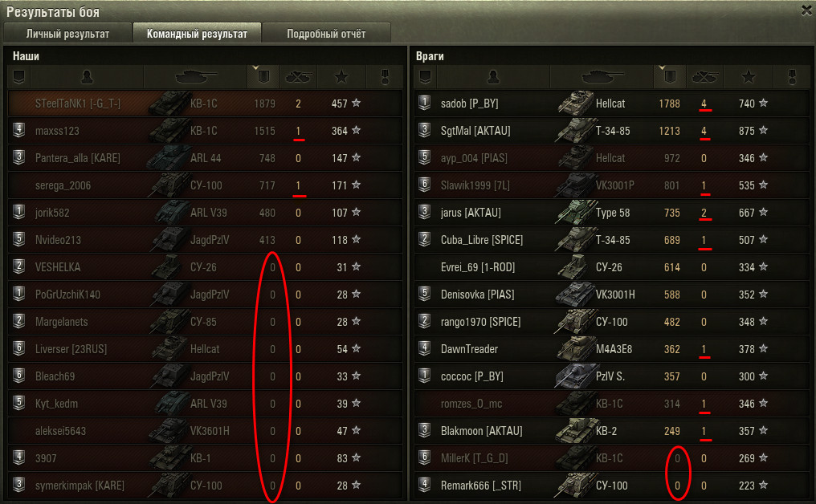Sort enemies by experience star icon
This screenshot has width=816, height=504.
pos(749,77)
